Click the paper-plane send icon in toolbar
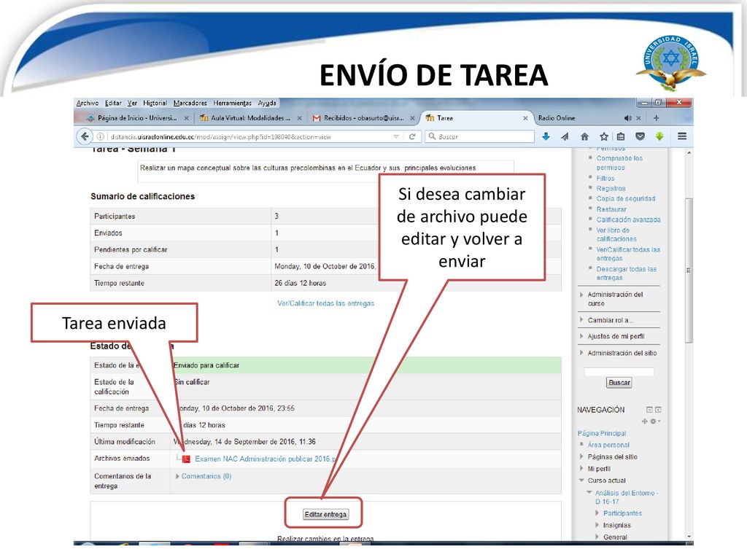Viewport: 747px width, 560px height. pos(565,136)
